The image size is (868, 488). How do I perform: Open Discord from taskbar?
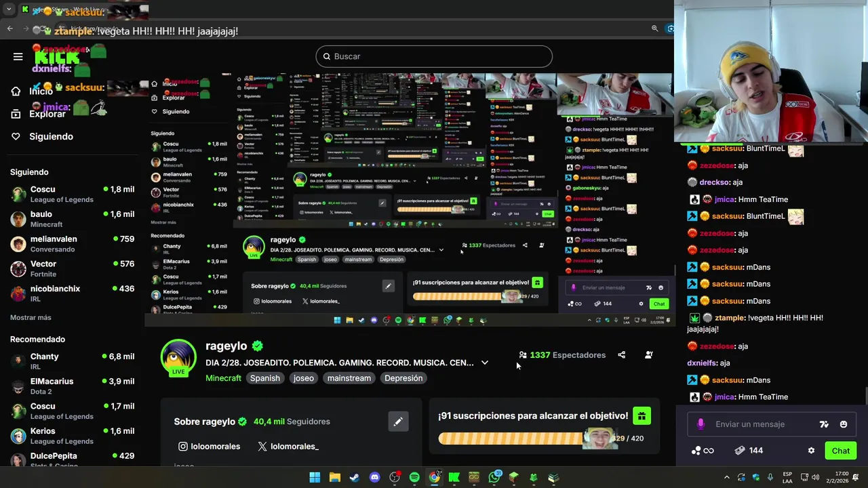(374, 477)
